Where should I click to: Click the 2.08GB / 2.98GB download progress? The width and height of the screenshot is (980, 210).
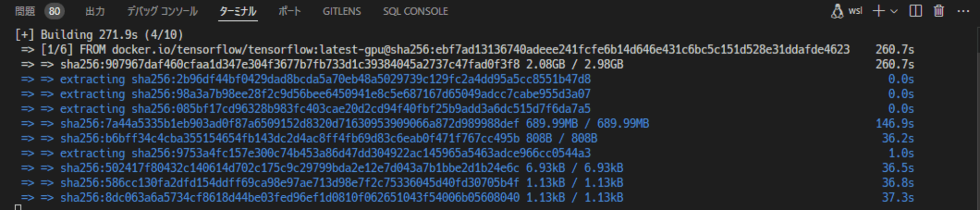coord(575,64)
